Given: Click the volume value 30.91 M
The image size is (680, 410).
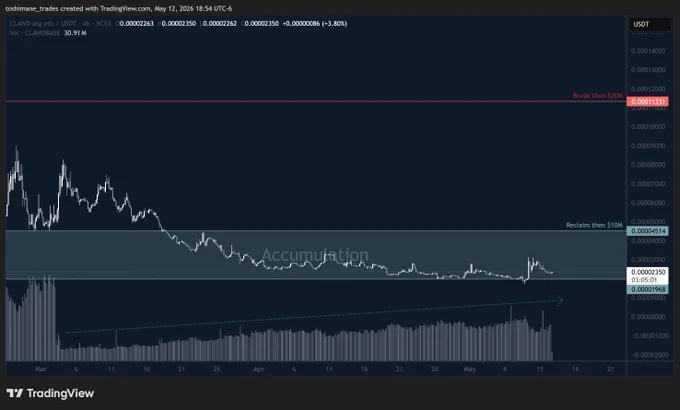Looking at the screenshot, I should pos(75,33).
